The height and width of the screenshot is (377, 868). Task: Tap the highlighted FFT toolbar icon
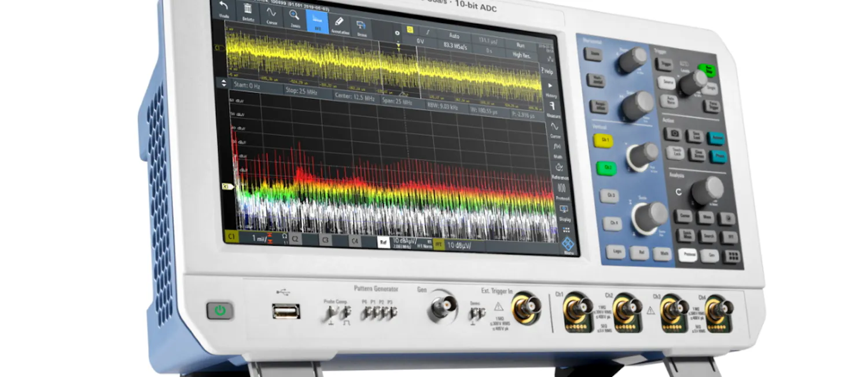[317, 21]
